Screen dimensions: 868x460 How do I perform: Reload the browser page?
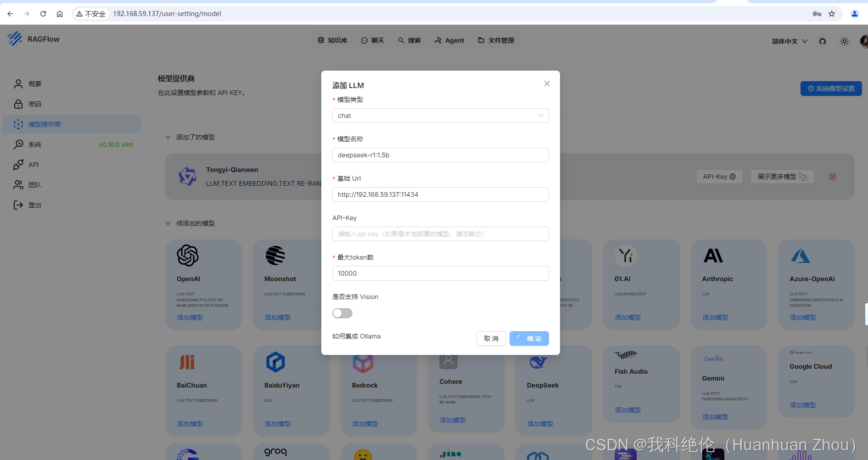tap(43, 14)
